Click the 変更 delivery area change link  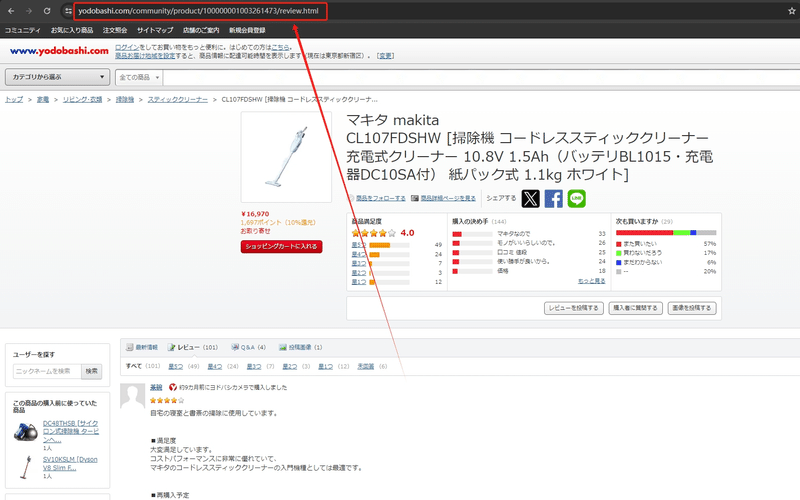pos(386,56)
